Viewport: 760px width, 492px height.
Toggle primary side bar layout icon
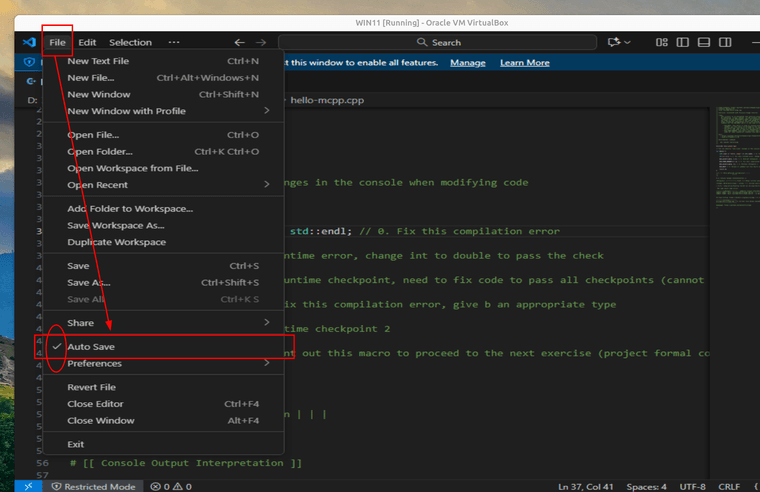coord(682,42)
